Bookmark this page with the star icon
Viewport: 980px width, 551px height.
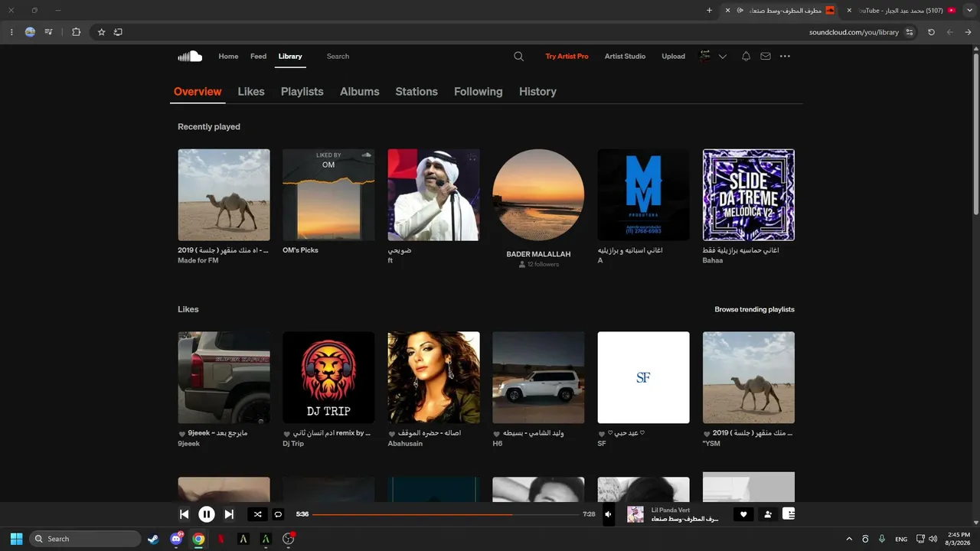tap(101, 32)
